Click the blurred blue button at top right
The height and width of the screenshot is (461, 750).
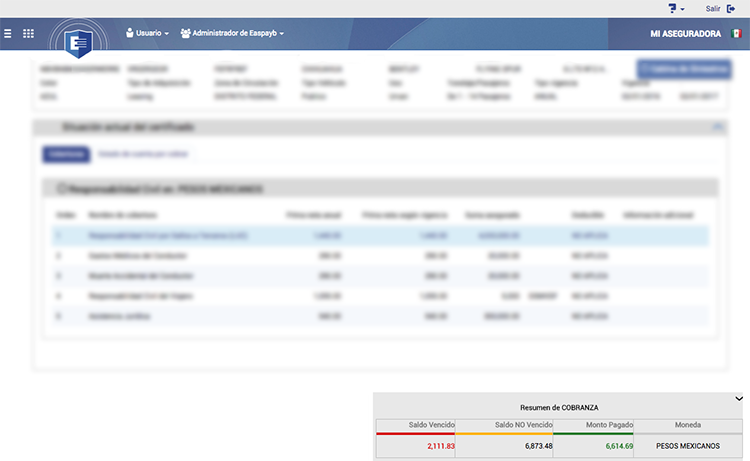pos(684,69)
